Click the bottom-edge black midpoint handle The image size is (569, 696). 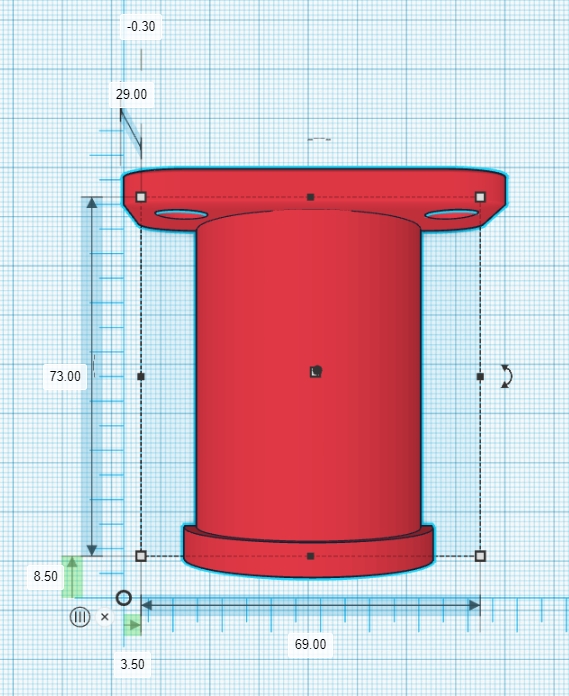[311, 556]
